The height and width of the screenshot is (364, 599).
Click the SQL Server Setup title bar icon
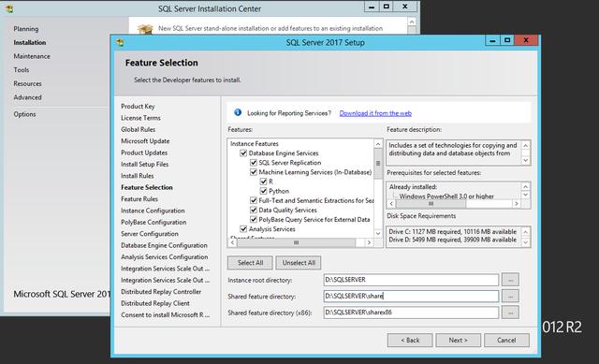[x=120, y=42]
